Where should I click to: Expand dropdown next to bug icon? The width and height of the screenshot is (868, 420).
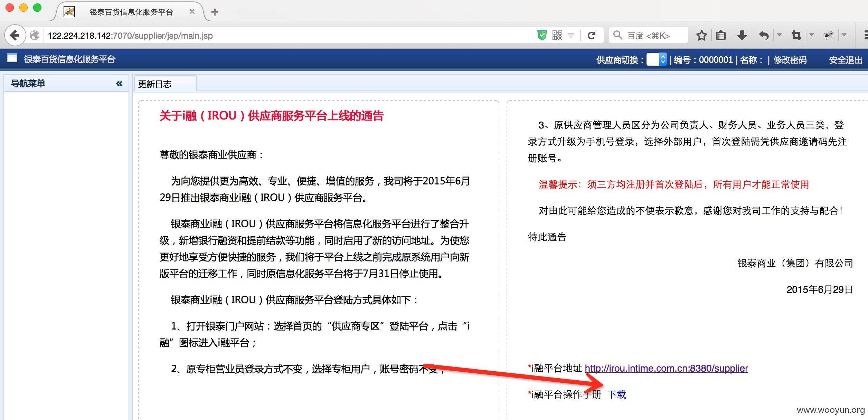(844, 35)
